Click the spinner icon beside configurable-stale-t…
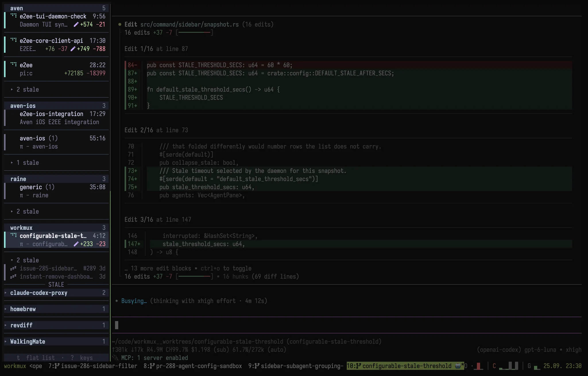Viewport: 588px width, 376px height. coord(13,235)
